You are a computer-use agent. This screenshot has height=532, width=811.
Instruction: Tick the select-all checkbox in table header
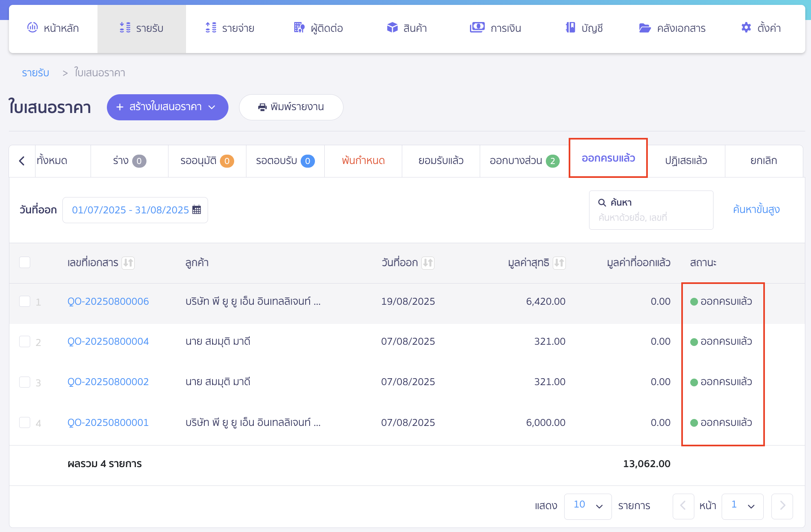coord(25,262)
